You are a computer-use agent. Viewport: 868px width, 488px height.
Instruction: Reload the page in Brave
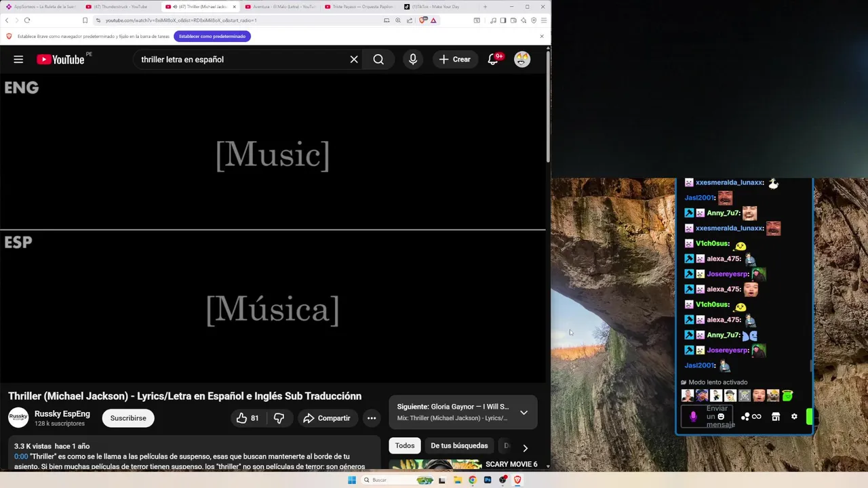pyautogui.click(x=27, y=20)
